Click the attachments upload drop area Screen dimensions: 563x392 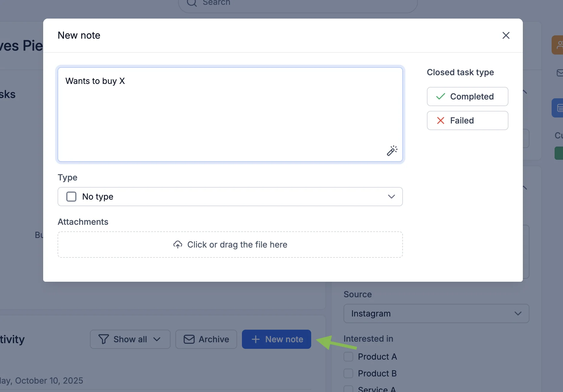[x=230, y=245]
